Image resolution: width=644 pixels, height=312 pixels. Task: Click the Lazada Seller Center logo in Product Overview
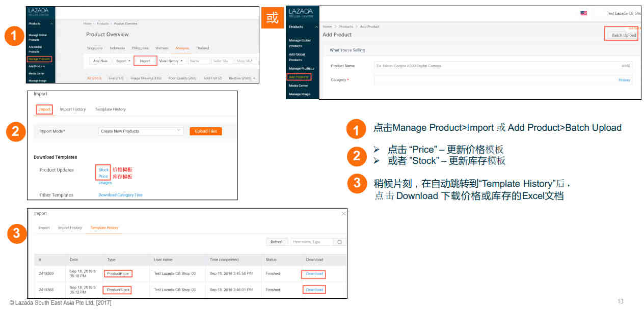tap(40, 12)
